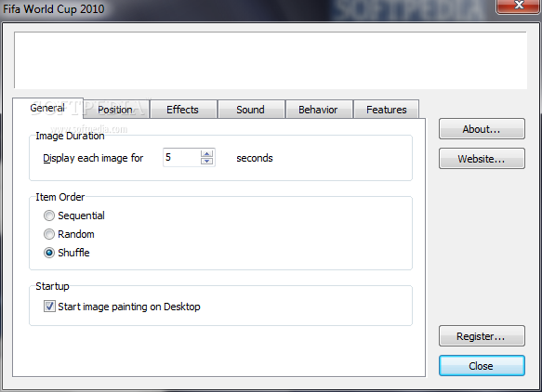
Task: Decrease image duration with down arrow
Action: [206, 162]
